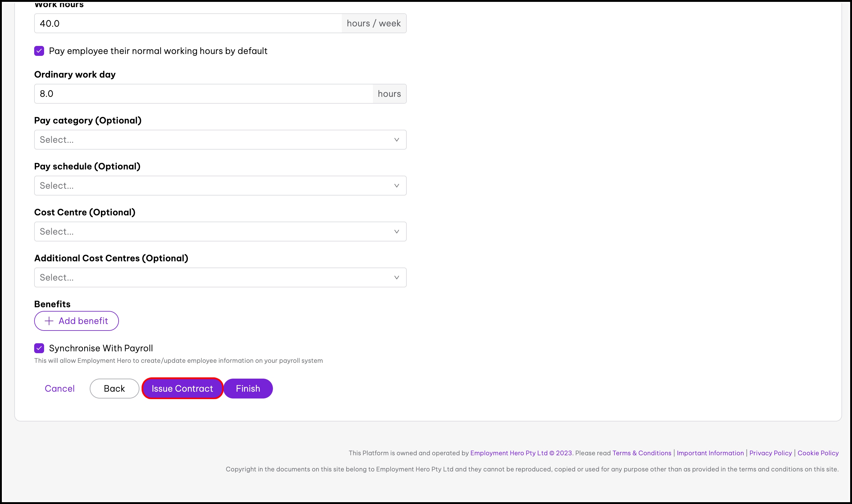Click the plus icon on Add benefit
This screenshot has height=504, width=852.
point(49,321)
